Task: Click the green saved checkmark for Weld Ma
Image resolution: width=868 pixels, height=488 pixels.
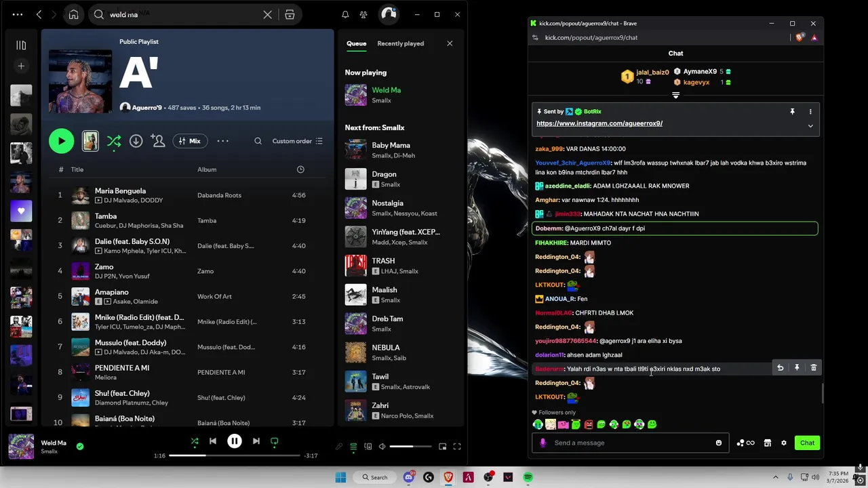Action: coord(80,446)
